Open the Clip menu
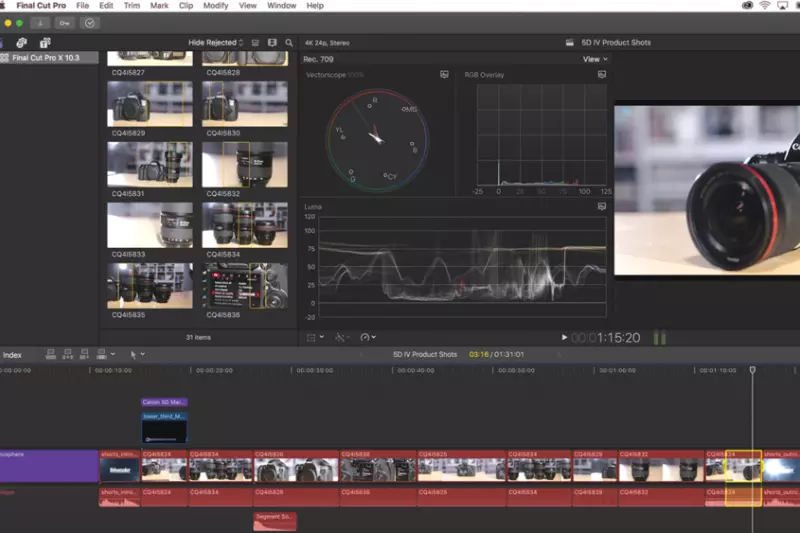800x533 pixels. tap(186, 6)
